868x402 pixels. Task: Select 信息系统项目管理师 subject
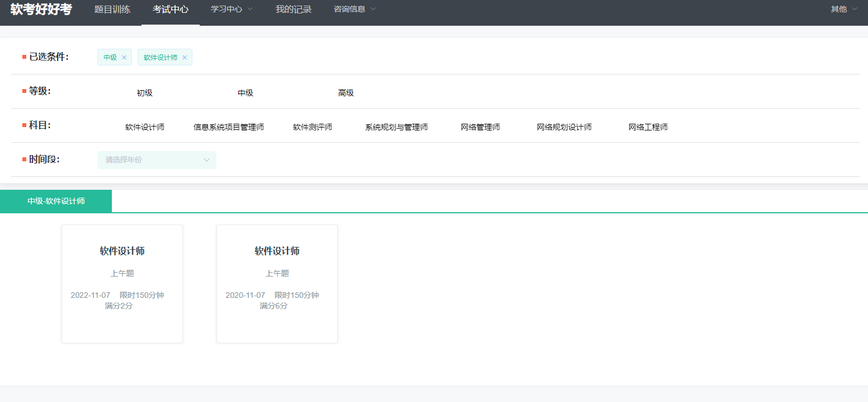click(x=229, y=127)
